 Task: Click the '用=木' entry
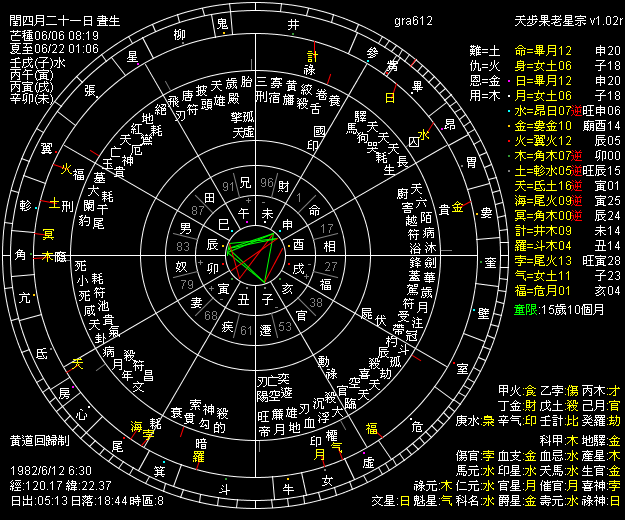[x=485, y=96]
